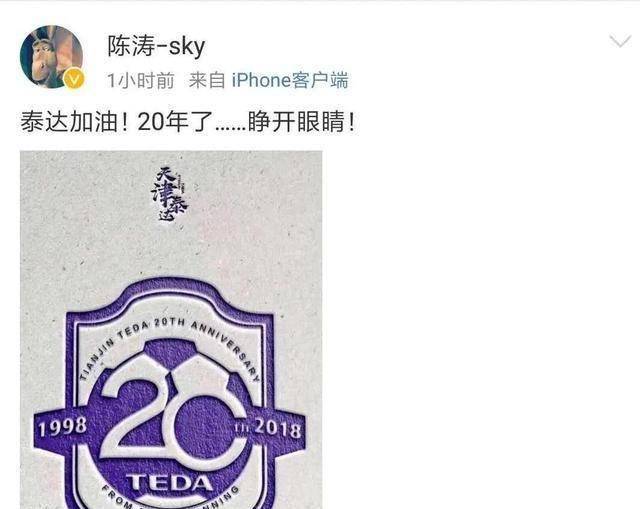Click the yellow verified V badge
Viewport: 640px width, 509px height.
pos(74,79)
